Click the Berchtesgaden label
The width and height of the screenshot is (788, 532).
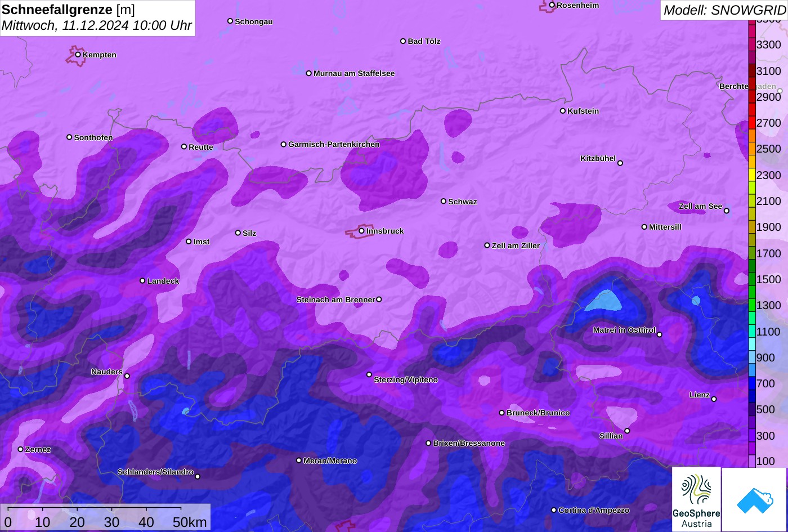pyautogui.click(x=747, y=86)
